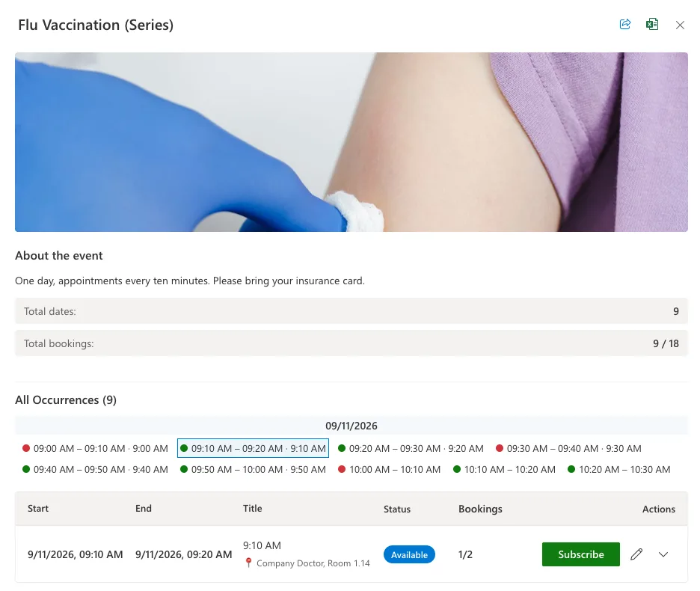Click the 09/11/2026 date header
This screenshot has height=591, width=700.
coord(351,426)
